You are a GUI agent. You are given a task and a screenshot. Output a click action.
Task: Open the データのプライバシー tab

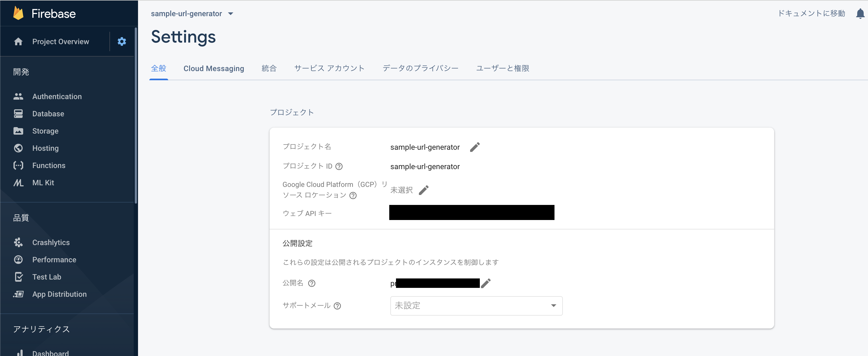[x=420, y=68]
